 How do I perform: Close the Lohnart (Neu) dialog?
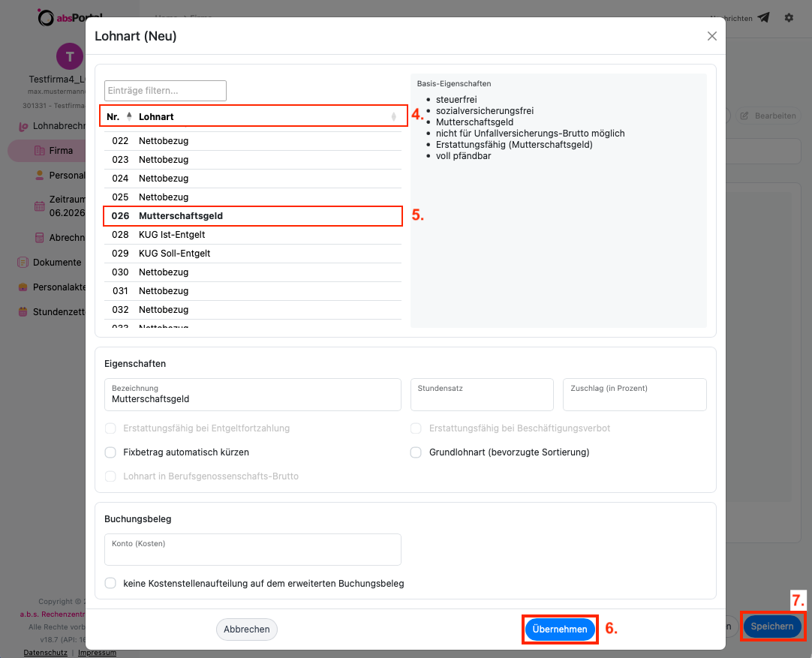pos(712,36)
